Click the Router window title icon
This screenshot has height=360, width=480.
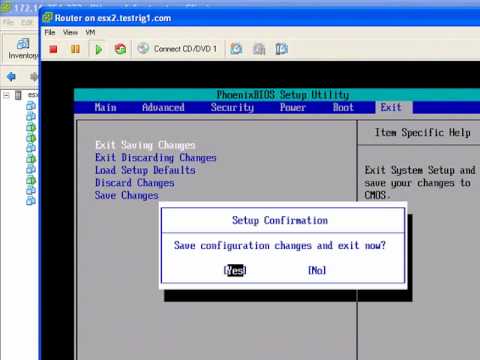tap(48, 17)
